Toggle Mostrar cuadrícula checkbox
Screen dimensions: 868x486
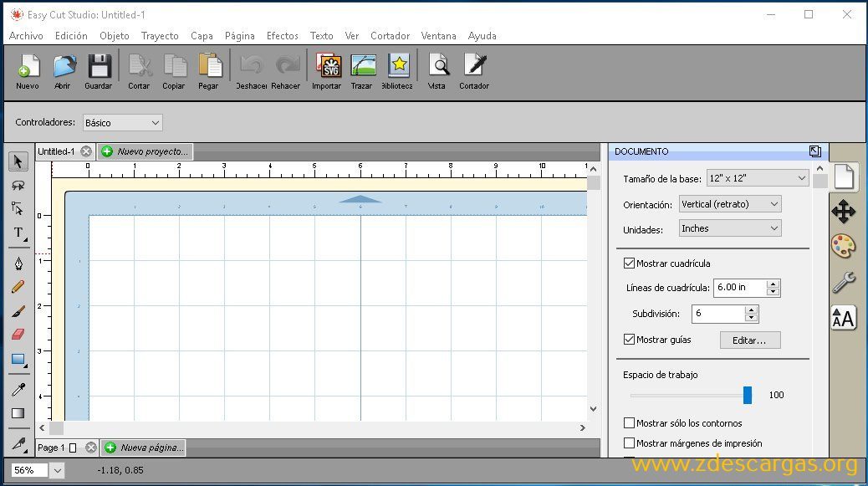629,263
